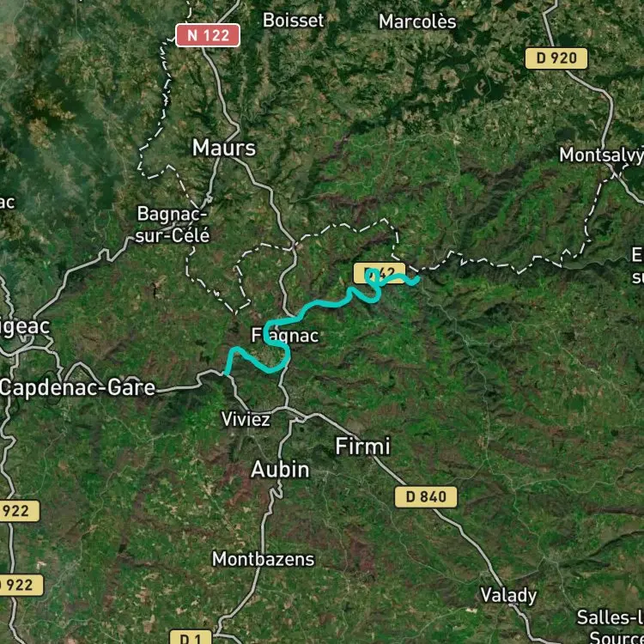
Task: Select the Maurs town label
Action: [x=224, y=148]
